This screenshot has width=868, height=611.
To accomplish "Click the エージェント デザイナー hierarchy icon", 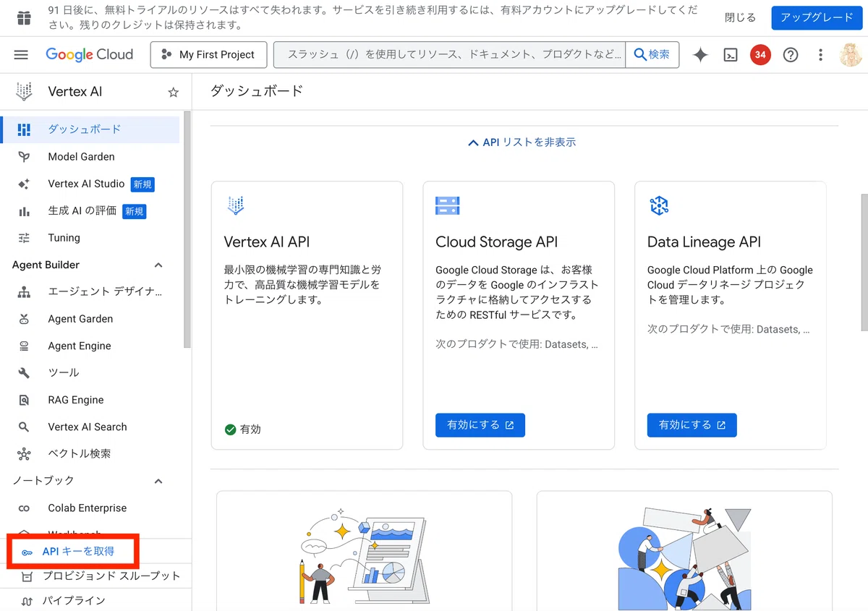I will pos(24,292).
